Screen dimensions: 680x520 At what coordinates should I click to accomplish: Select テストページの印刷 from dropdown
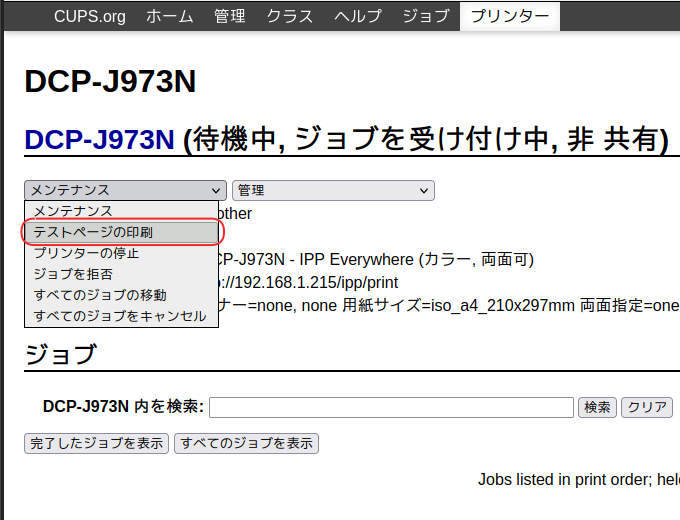point(93,232)
